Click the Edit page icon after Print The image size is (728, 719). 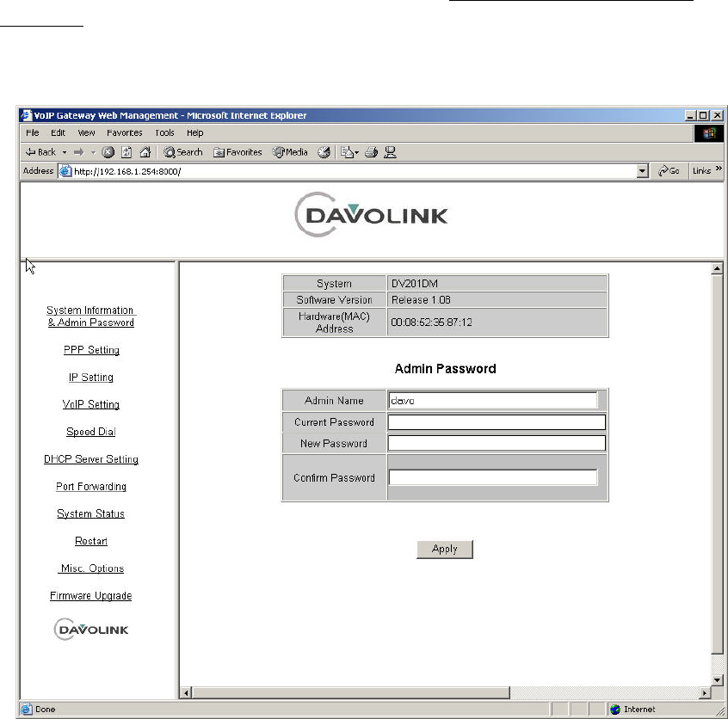point(390,152)
